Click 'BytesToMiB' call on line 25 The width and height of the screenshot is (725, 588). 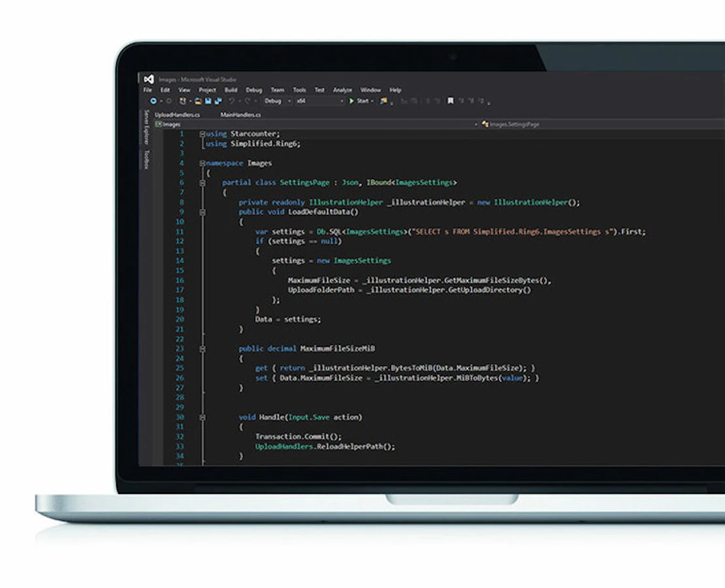[411, 368]
